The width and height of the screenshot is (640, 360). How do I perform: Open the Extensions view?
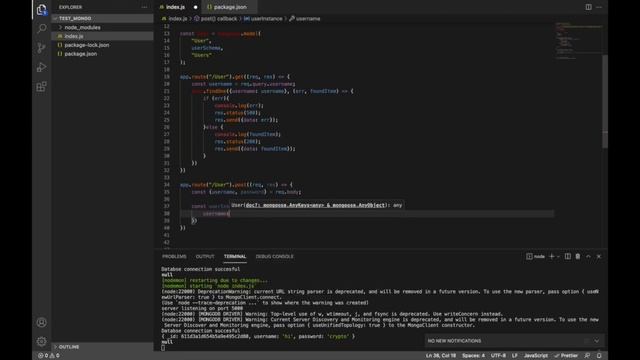(41, 87)
